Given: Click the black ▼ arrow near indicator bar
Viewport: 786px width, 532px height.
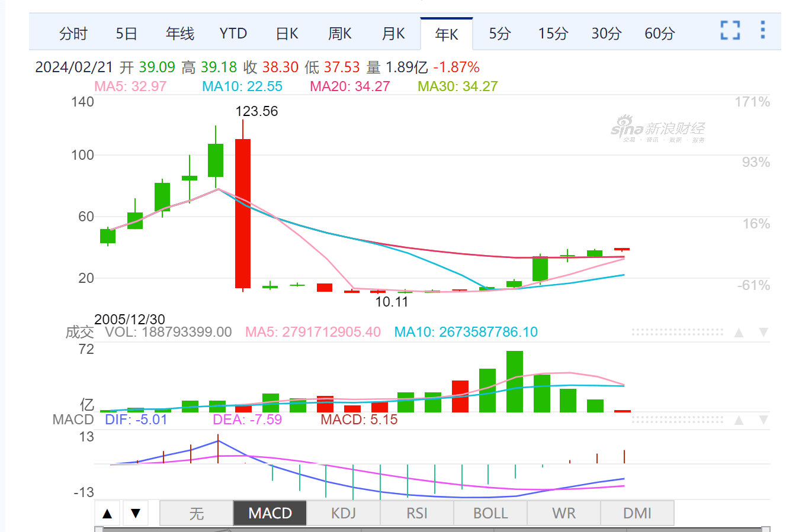Looking at the screenshot, I should [x=136, y=512].
